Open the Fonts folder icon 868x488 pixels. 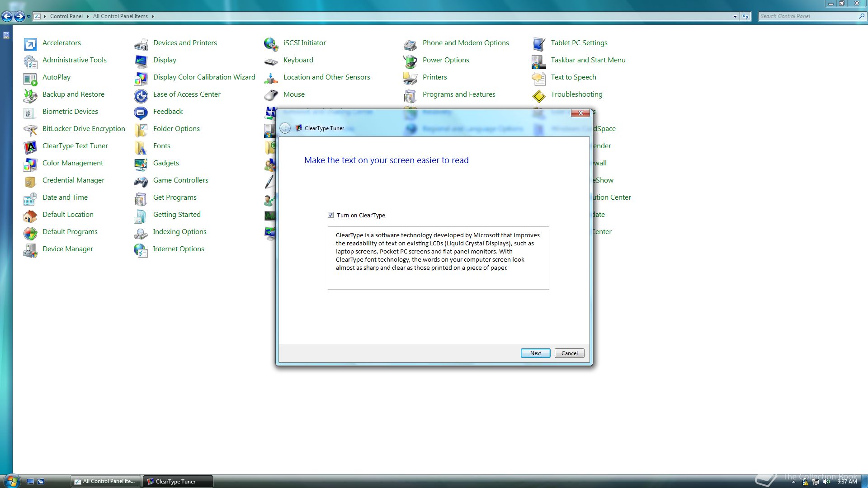tap(141, 147)
